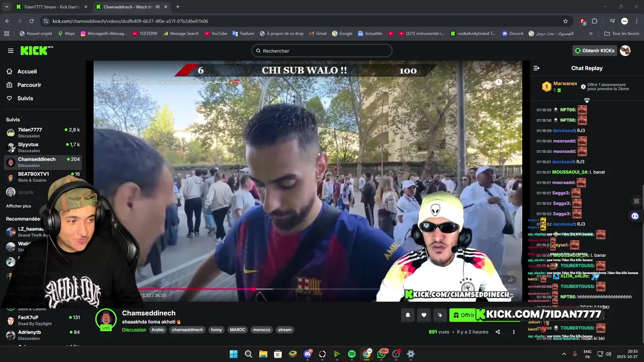Click the KICK logo
Image resolution: width=644 pixels, height=362 pixels.
pyautogui.click(x=36, y=50)
